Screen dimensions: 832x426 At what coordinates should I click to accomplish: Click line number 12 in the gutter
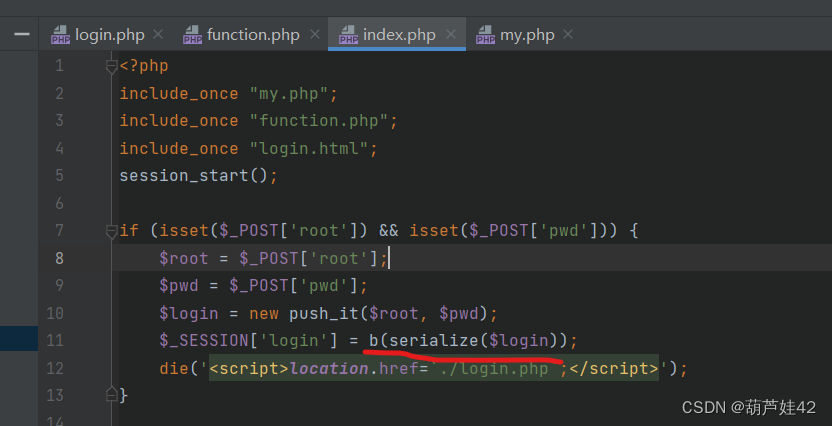[55, 368]
